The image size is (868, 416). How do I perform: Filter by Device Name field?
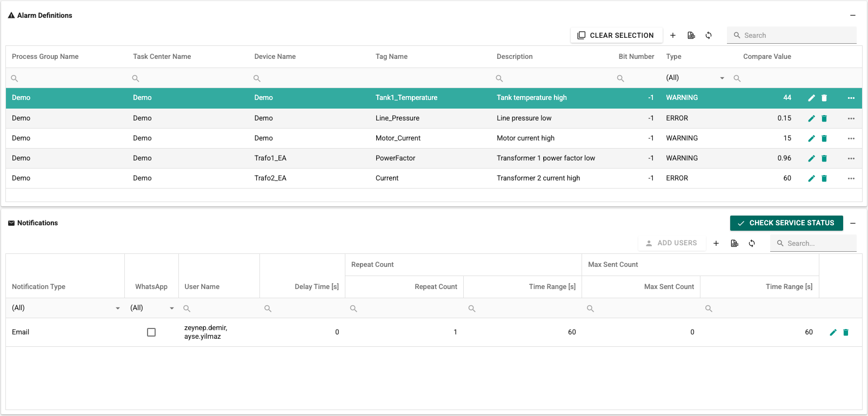tap(309, 78)
